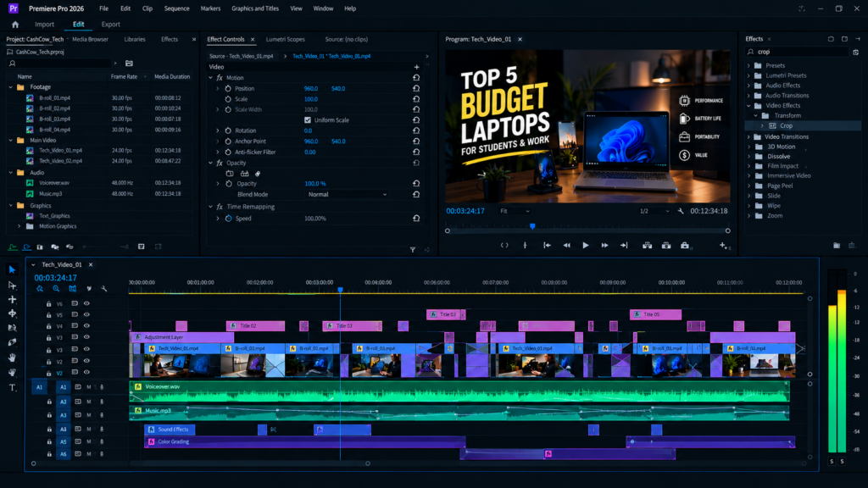Select the Type tool

[12, 387]
